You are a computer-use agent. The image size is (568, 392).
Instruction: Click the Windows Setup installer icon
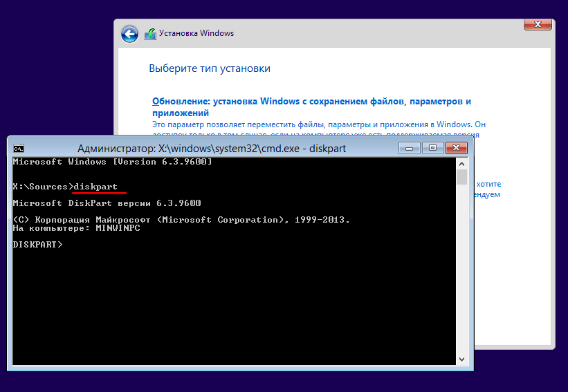[x=150, y=34]
